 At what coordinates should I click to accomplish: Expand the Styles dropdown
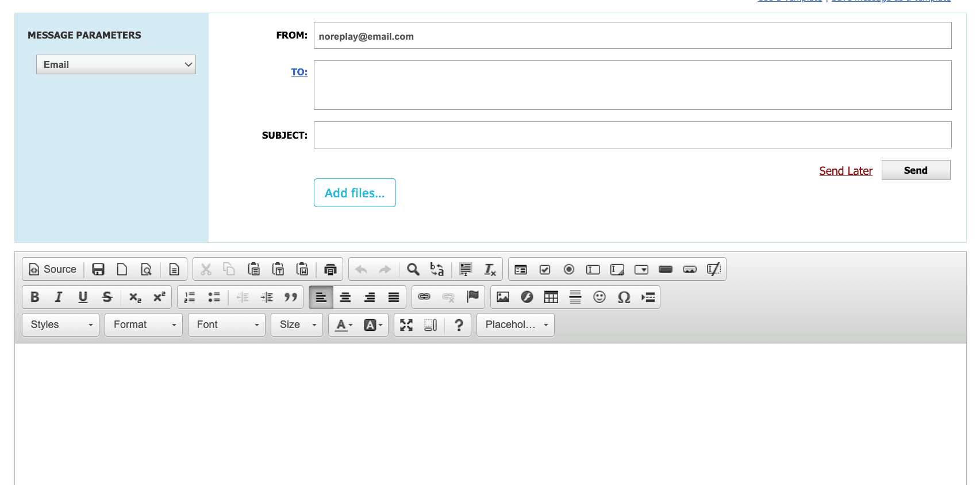point(61,325)
